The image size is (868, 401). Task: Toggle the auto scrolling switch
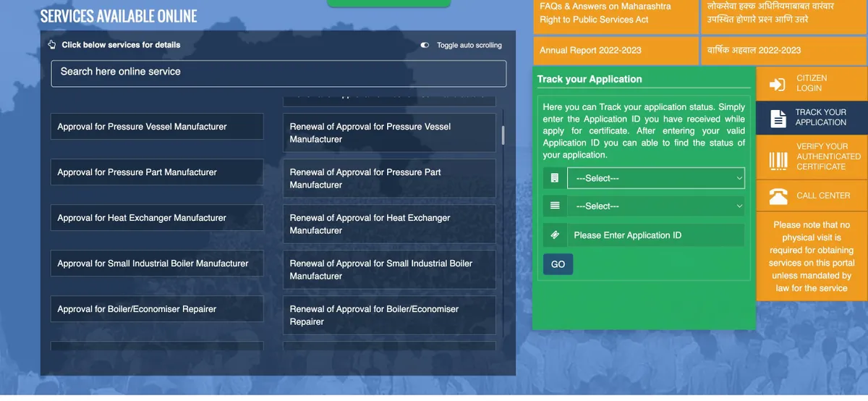(x=425, y=45)
